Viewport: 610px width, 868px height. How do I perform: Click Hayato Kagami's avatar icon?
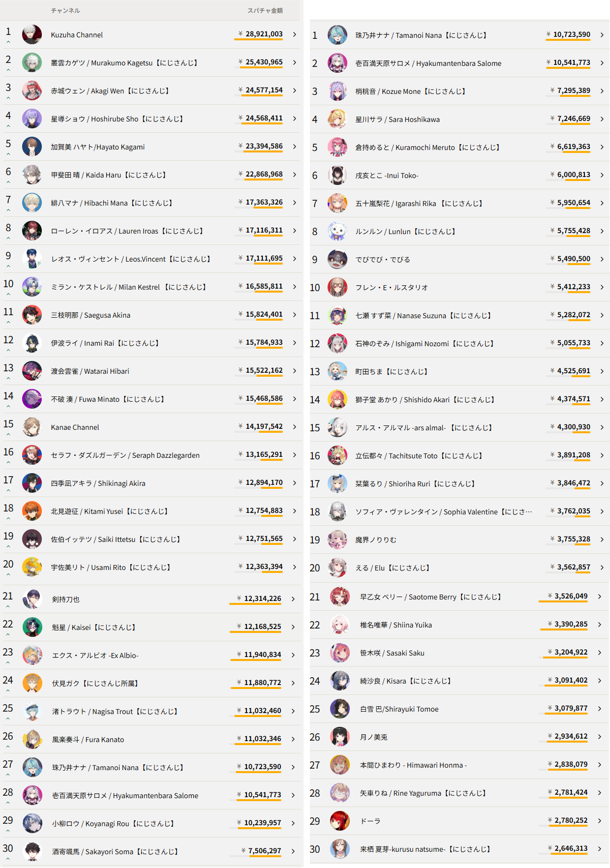coord(32,147)
